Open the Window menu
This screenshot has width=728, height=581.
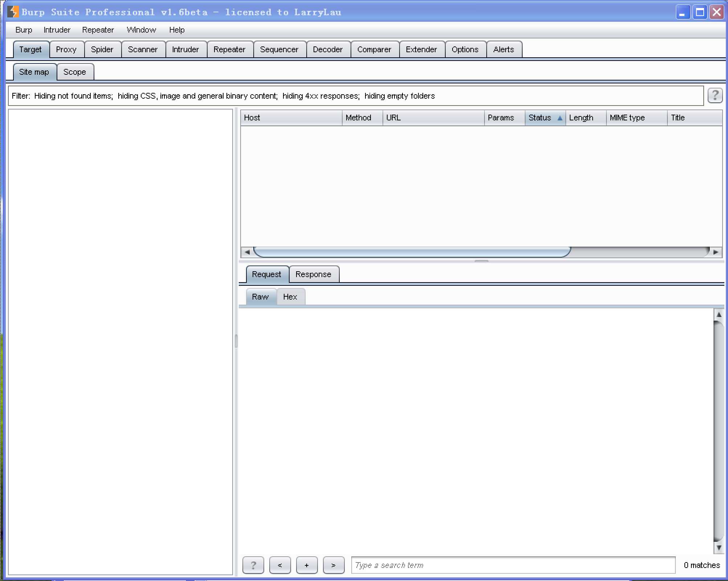tap(141, 30)
